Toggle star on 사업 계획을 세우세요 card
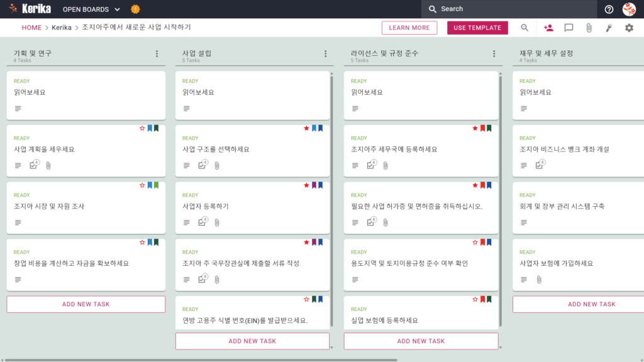 142,128
